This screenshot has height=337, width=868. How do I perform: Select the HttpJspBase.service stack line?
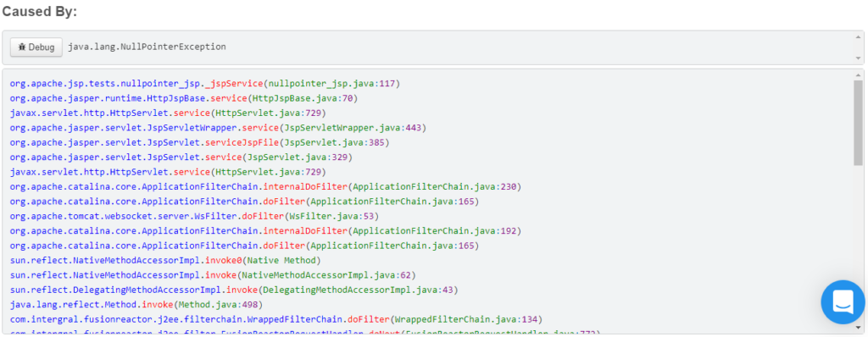click(184, 98)
